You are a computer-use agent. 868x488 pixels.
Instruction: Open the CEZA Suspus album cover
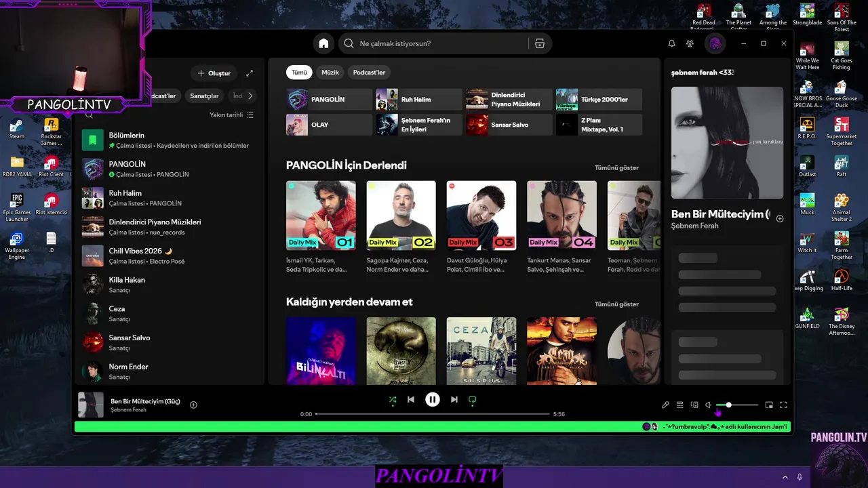tap(481, 351)
